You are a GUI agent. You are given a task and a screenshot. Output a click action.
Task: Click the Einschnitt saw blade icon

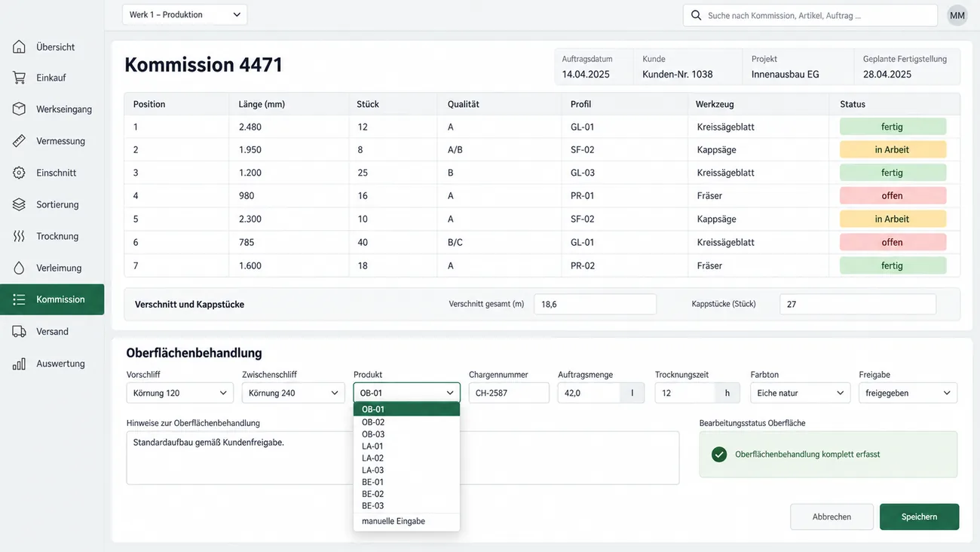click(x=19, y=173)
